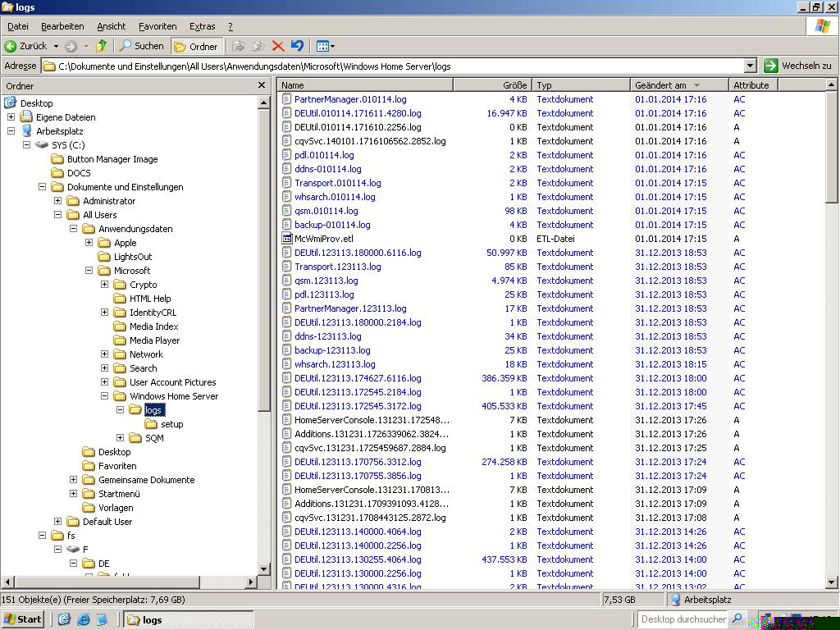Sort by the Attribute column header
840x630 pixels.
pyautogui.click(x=753, y=85)
